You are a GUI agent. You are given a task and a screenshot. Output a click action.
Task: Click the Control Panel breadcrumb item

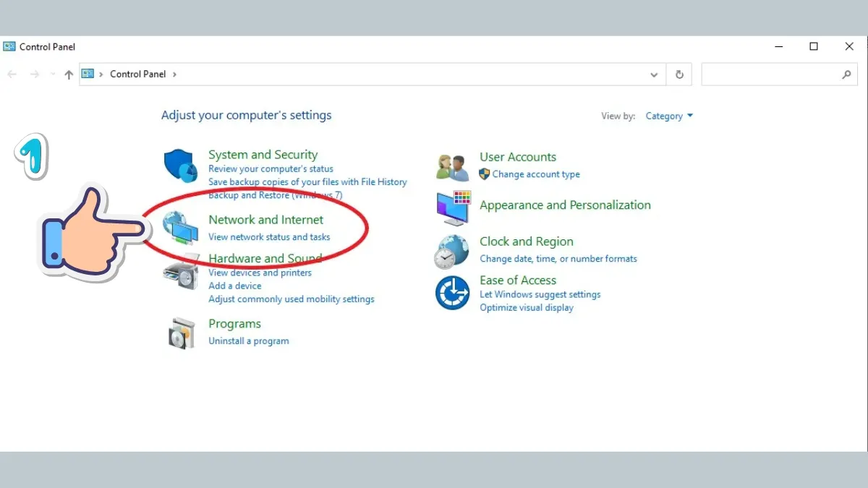coord(137,74)
